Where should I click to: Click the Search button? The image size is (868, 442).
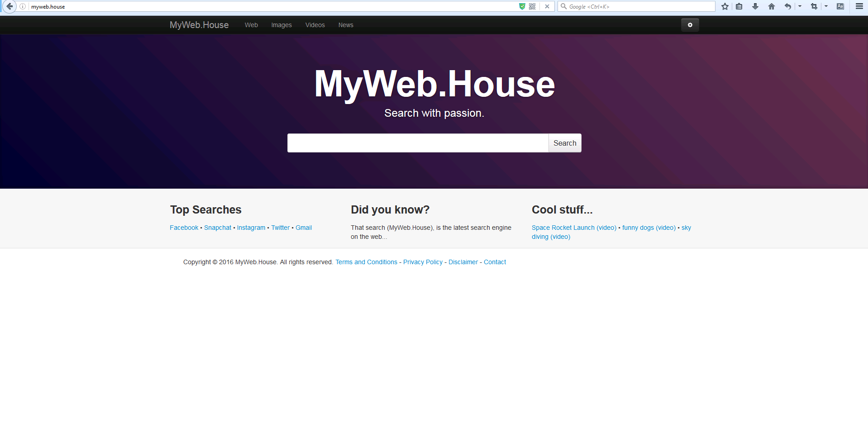565,143
